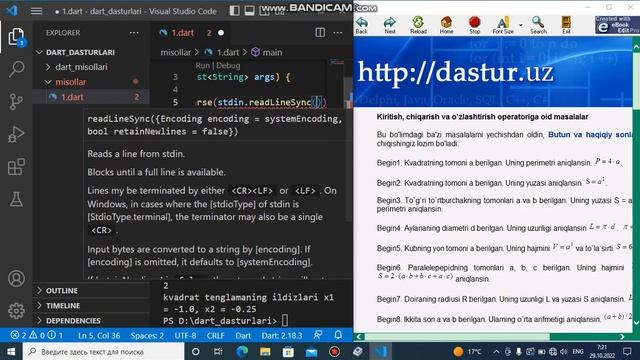Open the ENG language indicator in tray
This screenshot has height=360, width=640.
pyautogui.click(x=578, y=351)
